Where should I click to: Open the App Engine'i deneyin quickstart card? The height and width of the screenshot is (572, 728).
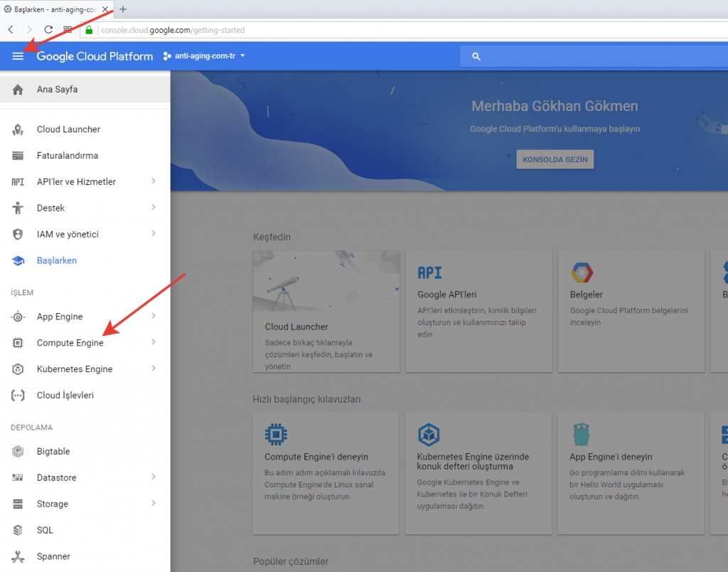point(631,474)
